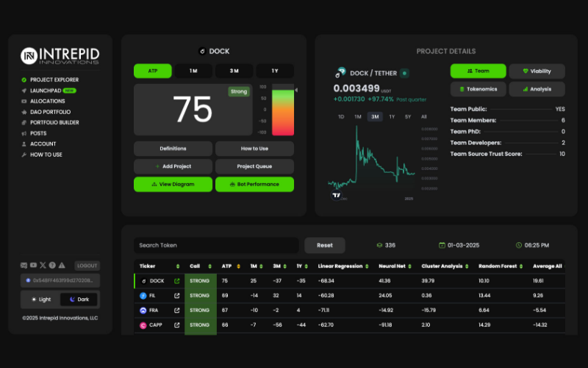The width and height of the screenshot is (588, 368).
Task: Open external link icon in CAPP row
Action: [x=176, y=325]
